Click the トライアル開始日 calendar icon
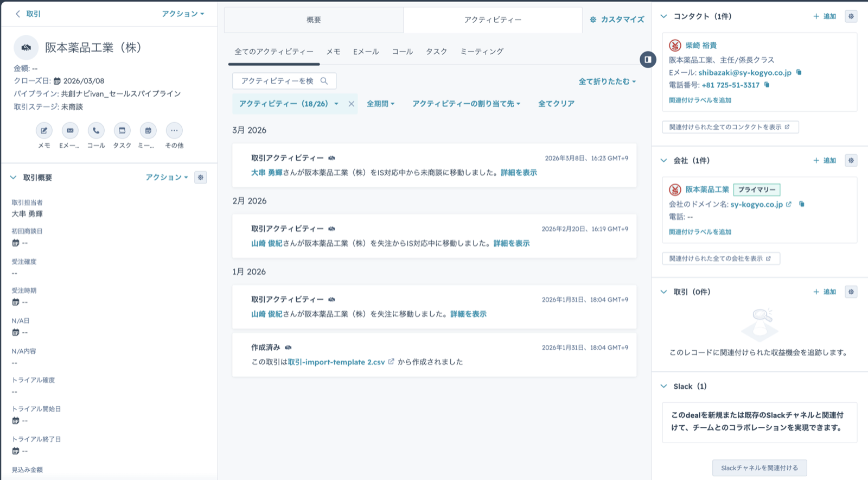Screen dimensions: 868x480 (15, 421)
